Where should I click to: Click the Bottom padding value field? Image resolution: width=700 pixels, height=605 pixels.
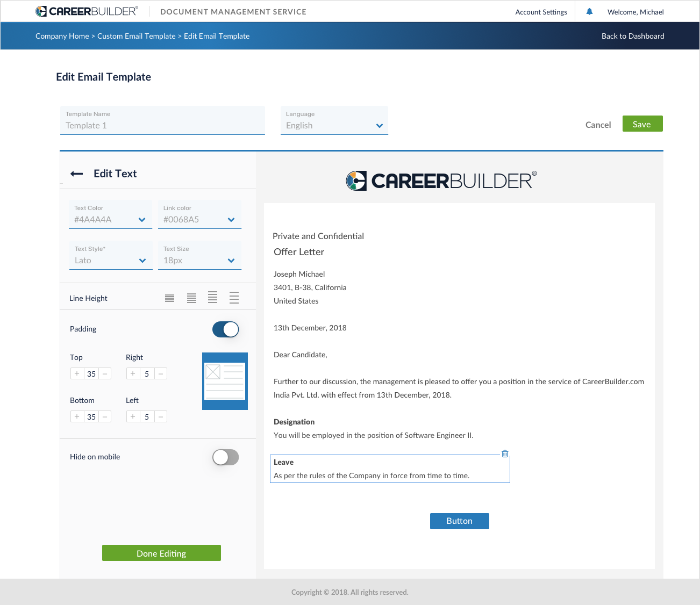[91, 416]
